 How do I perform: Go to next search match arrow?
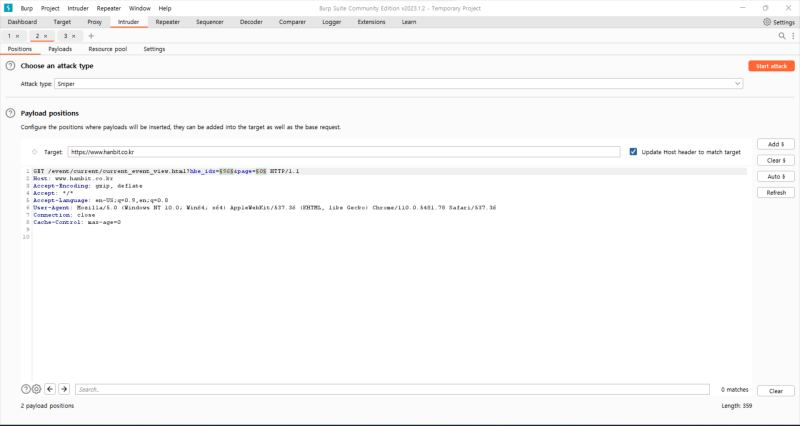[64, 389]
